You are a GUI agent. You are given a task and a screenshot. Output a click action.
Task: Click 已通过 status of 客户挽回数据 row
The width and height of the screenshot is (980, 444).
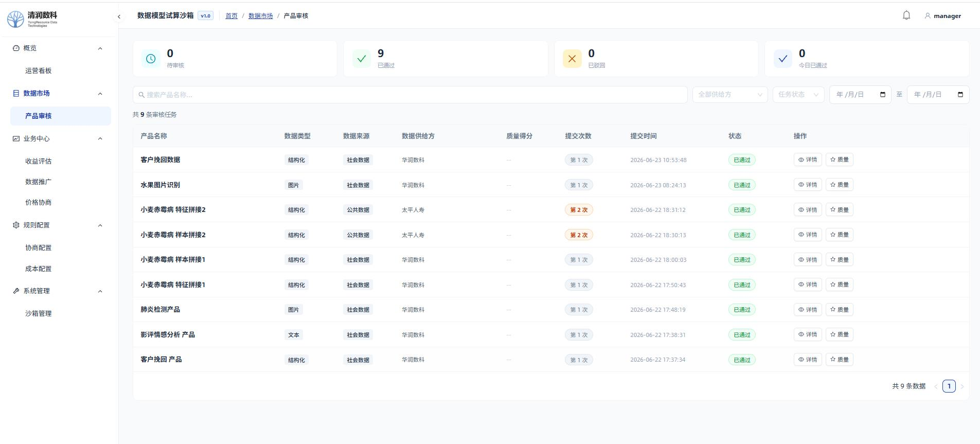tap(742, 160)
